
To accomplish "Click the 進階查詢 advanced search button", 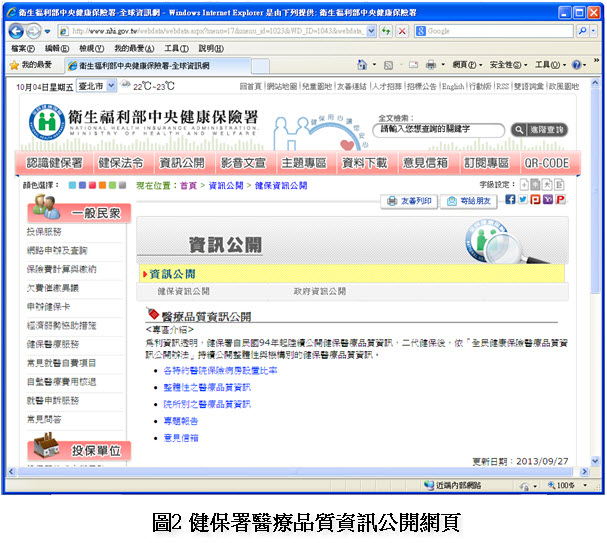I will [539, 130].
